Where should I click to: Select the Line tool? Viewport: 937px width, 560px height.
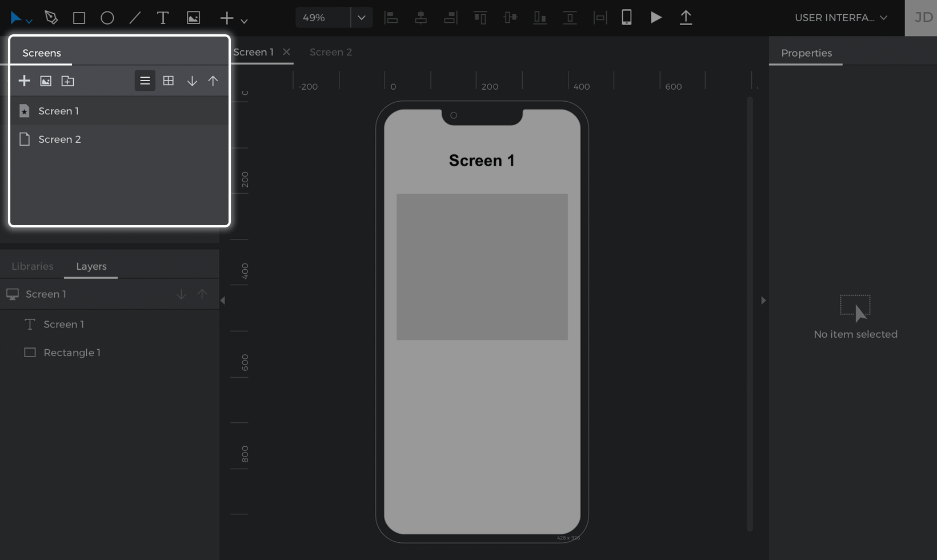point(135,18)
